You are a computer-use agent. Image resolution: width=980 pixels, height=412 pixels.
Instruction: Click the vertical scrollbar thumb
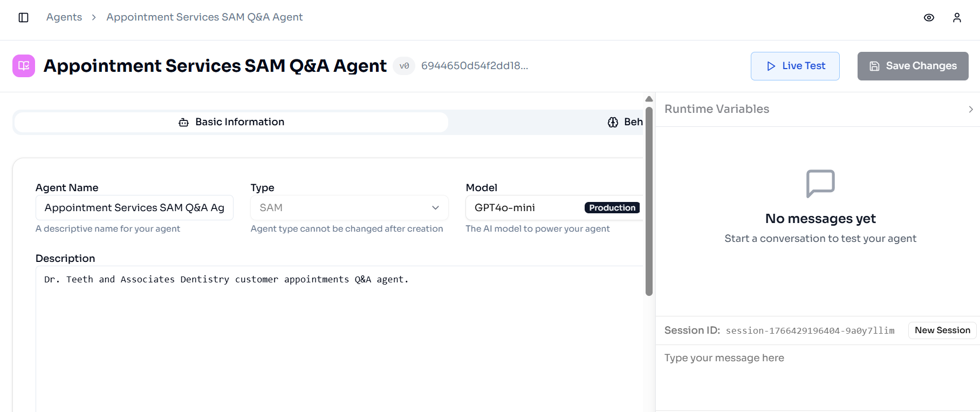point(649,200)
